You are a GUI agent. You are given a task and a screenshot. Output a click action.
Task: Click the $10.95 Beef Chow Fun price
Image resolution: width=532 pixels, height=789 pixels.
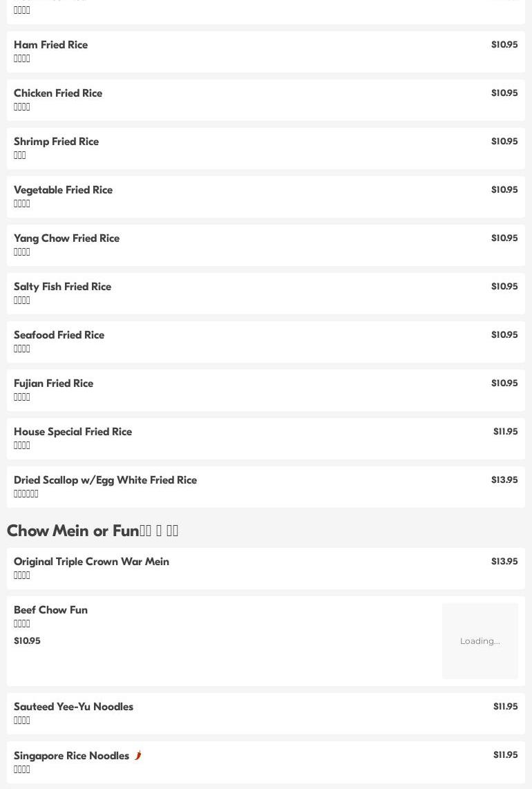28,640
